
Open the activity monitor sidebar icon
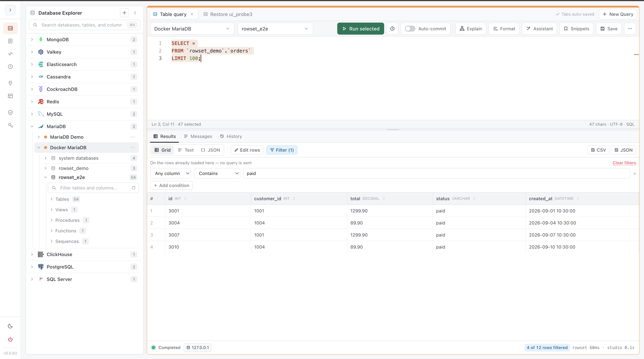tap(10, 54)
